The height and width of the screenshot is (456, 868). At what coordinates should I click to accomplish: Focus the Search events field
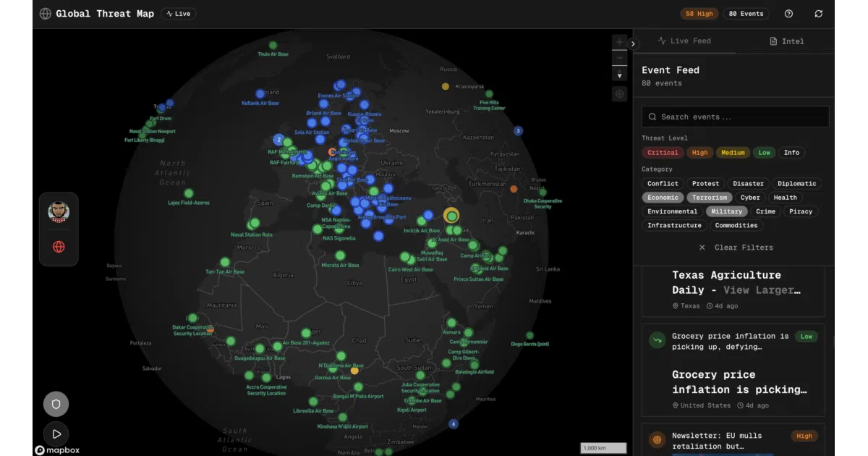[736, 117]
